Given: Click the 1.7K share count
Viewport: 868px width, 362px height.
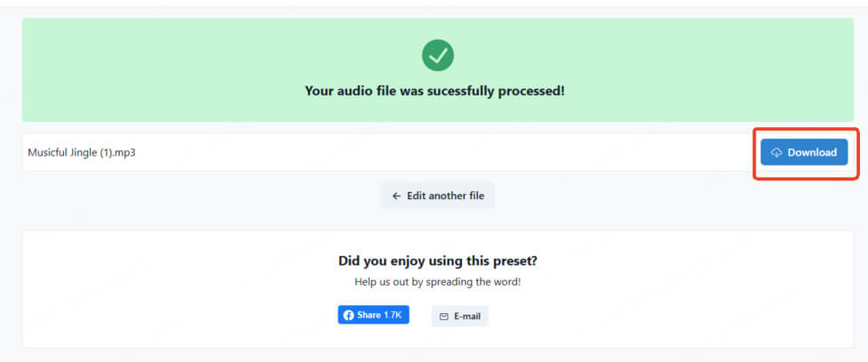Looking at the screenshot, I should point(393,315).
